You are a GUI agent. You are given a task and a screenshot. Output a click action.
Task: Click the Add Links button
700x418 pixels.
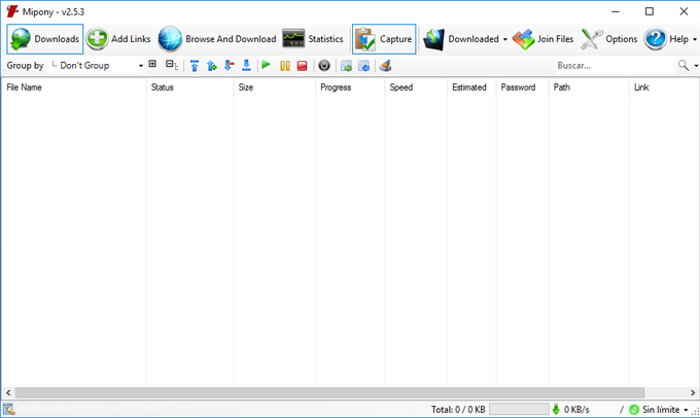(x=118, y=39)
